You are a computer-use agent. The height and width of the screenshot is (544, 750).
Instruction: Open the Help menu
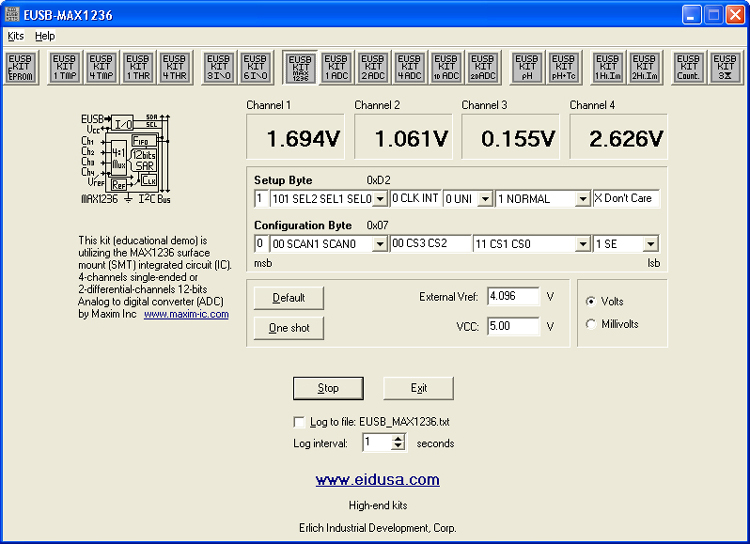(x=45, y=36)
